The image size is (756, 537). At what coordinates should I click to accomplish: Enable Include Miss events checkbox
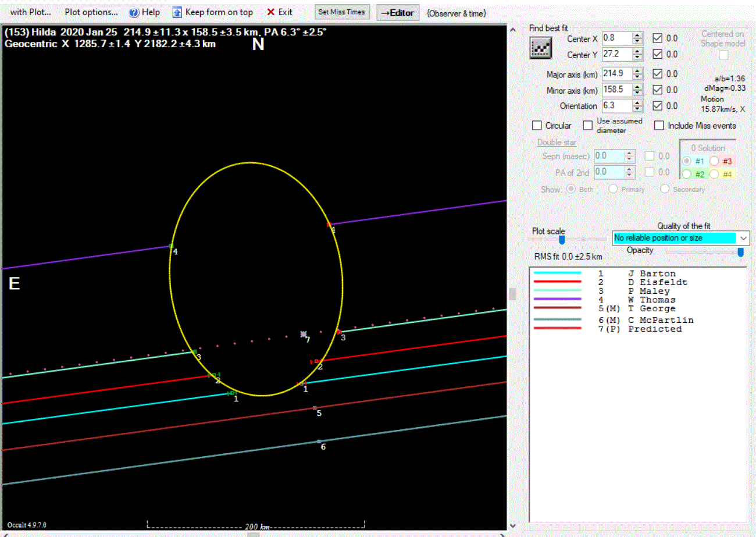(659, 126)
